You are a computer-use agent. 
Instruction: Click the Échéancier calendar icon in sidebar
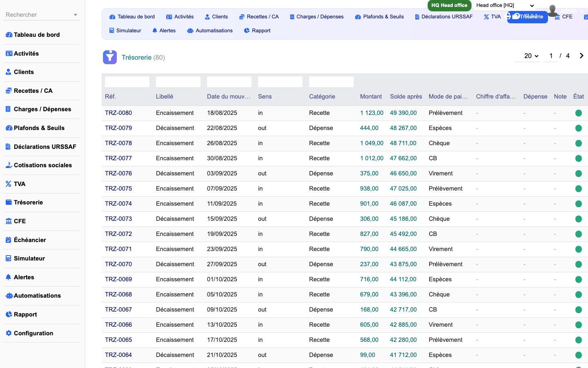(9, 240)
